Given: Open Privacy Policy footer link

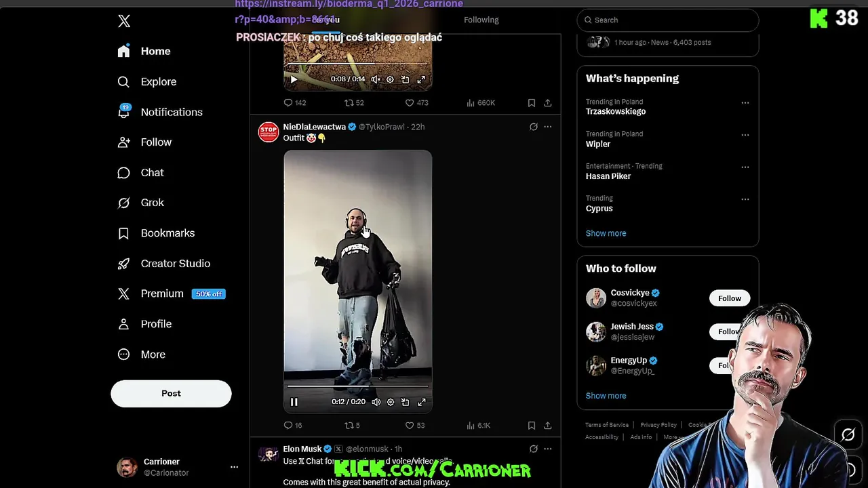Looking at the screenshot, I should coord(658,425).
